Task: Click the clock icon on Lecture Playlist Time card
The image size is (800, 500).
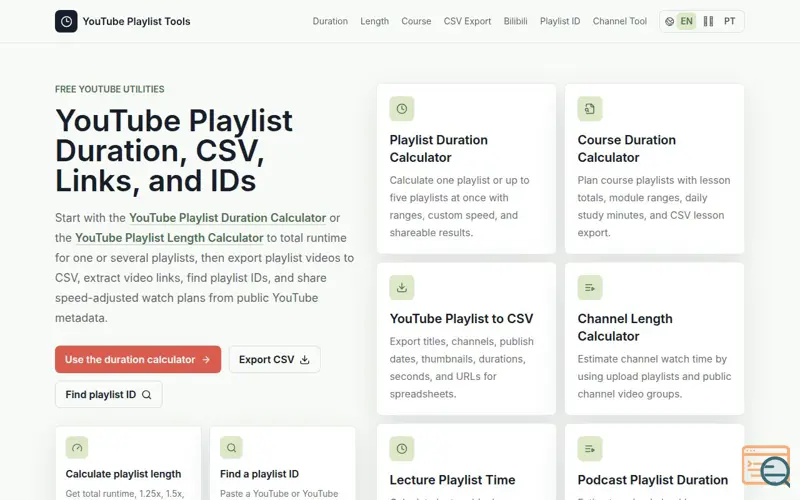Action: 402,449
